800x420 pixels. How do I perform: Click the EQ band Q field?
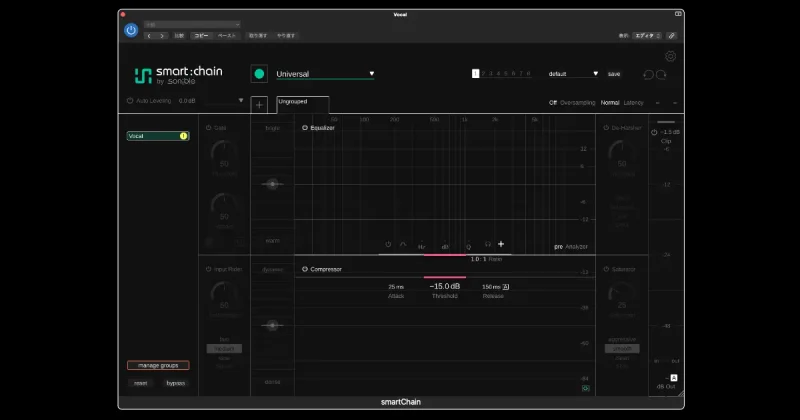(x=468, y=246)
